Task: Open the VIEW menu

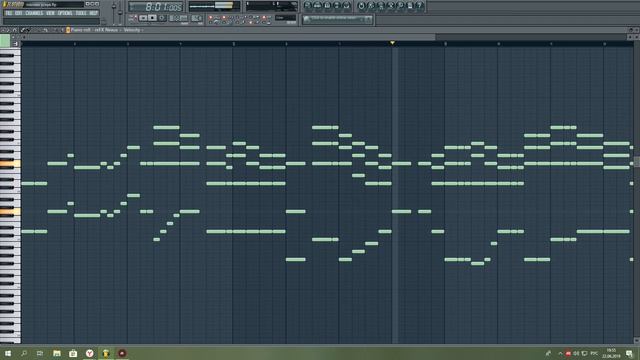Action: tap(50, 13)
